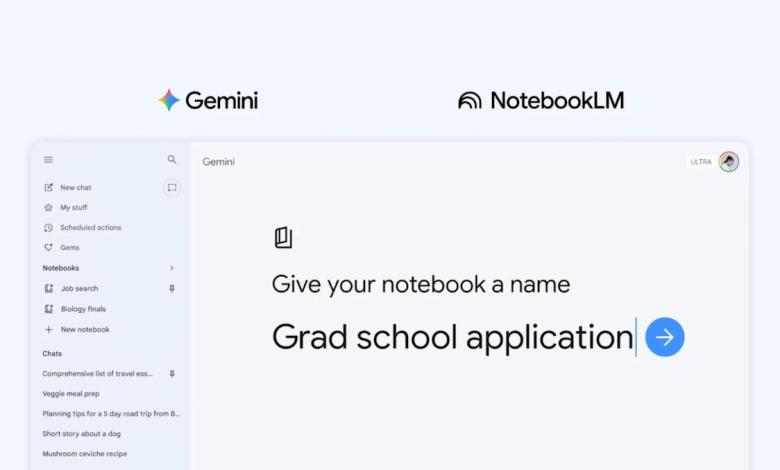This screenshot has height=470, width=780.
Task: Click the Biology finals notebook icon
Action: [49, 309]
